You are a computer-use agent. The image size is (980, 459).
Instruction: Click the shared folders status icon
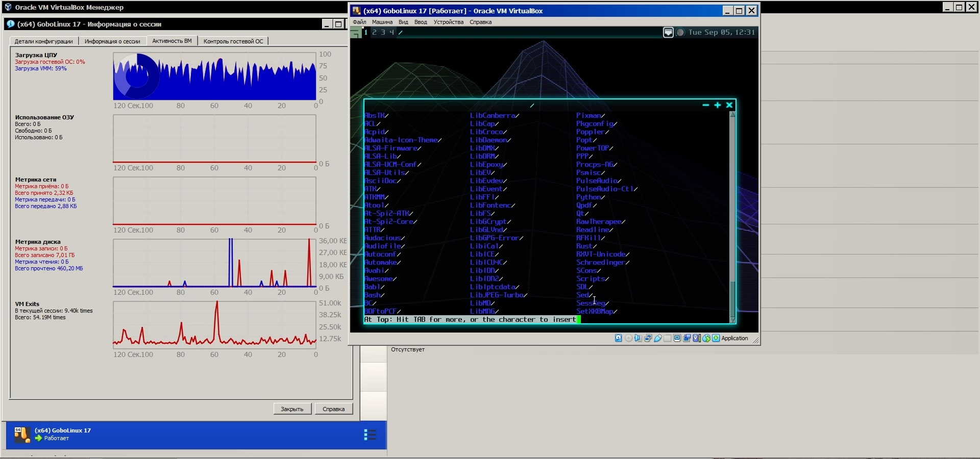pos(668,338)
